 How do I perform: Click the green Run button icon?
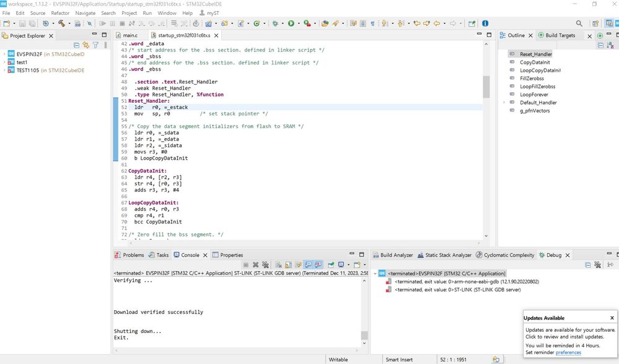click(x=291, y=24)
